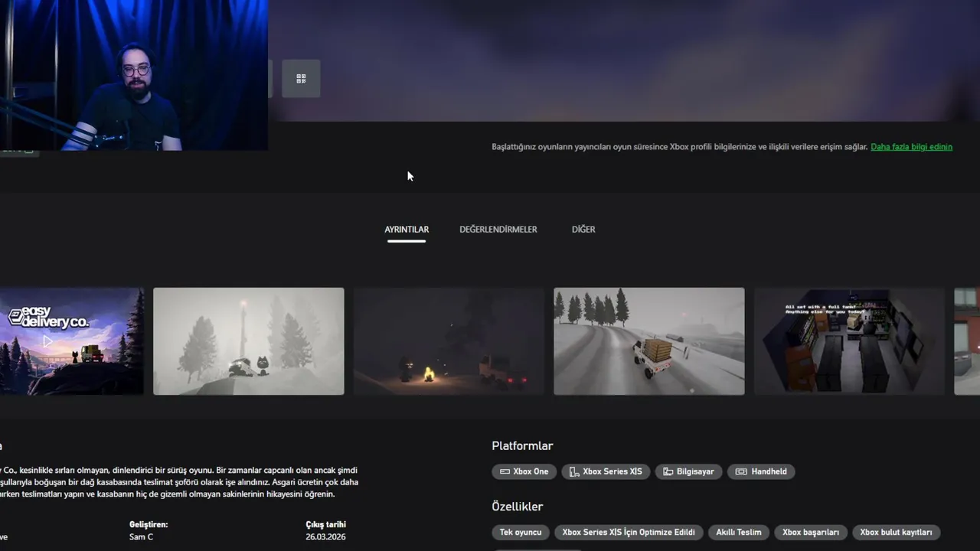Select the Xbox Series X|S platform tag
Image resolution: width=980 pixels, height=551 pixels.
tap(606, 471)
